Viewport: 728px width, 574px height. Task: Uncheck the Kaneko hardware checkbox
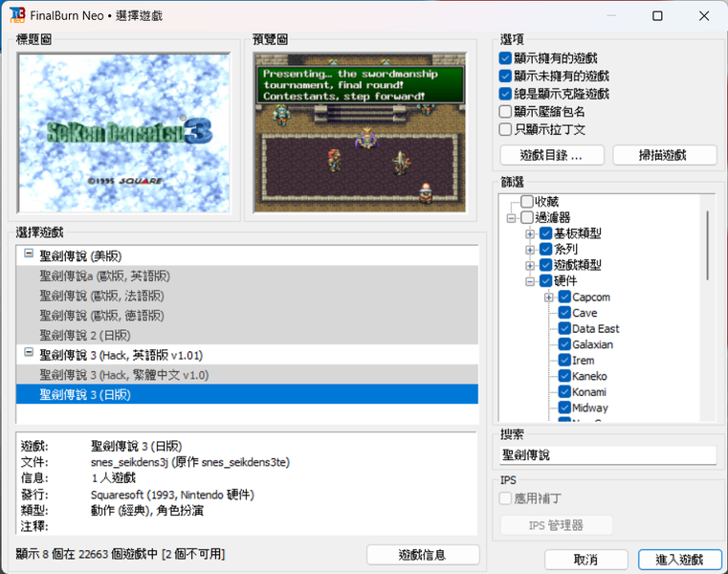coord(564,376)
